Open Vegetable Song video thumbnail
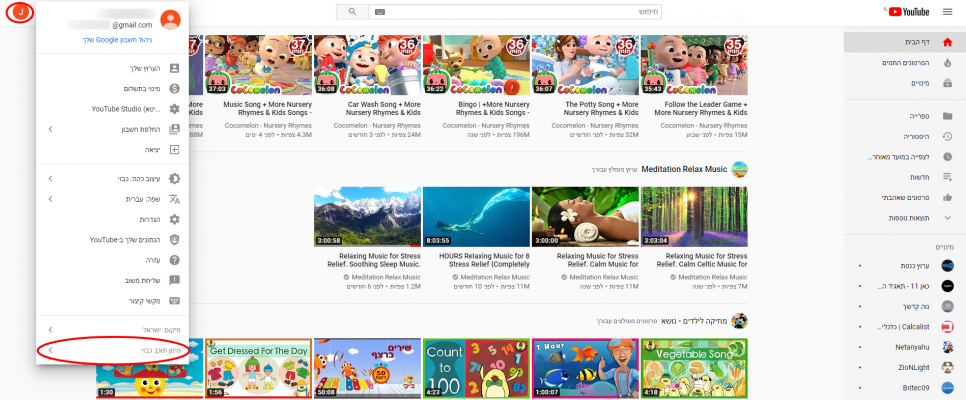 coord(694,368)
